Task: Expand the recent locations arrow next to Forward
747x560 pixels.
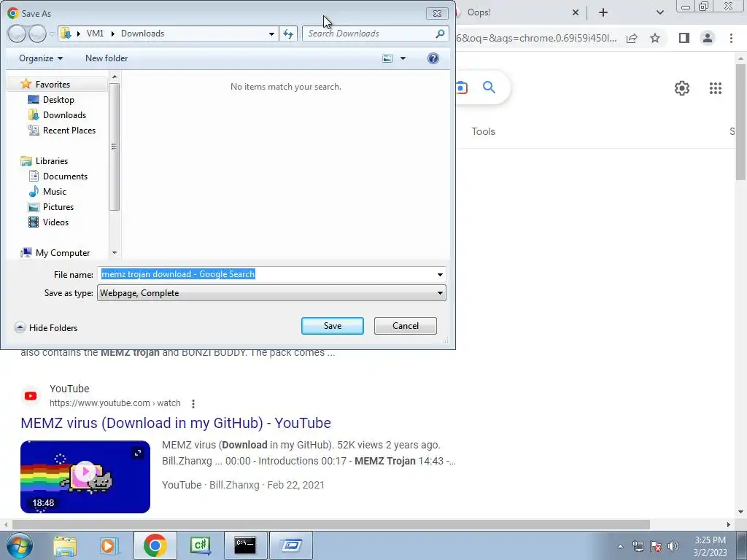Action: click(x=52, y=34)
